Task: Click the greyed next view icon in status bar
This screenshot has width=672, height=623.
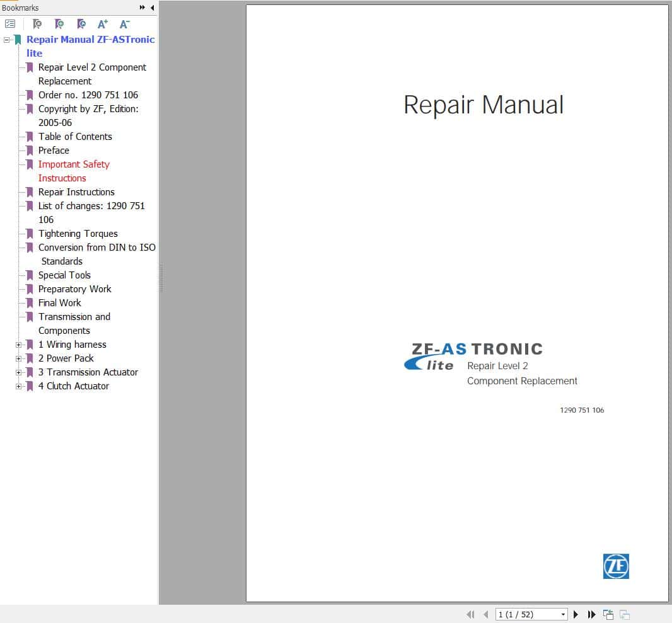Action: 625,614
